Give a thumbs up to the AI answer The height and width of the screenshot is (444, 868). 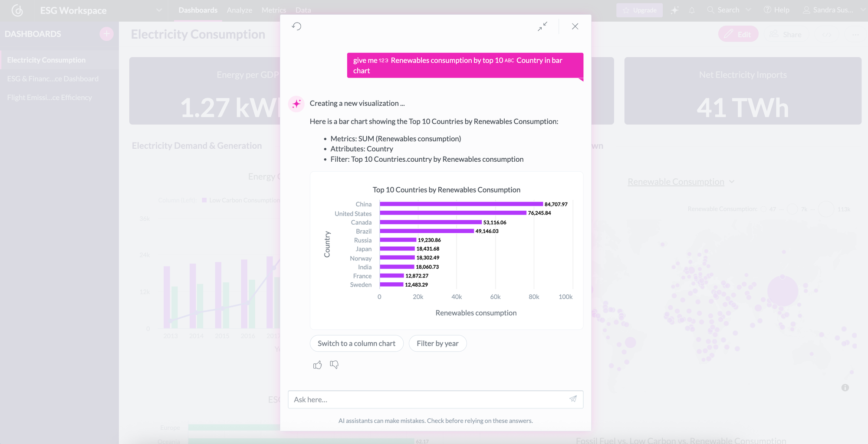click(x=317, y=365)
